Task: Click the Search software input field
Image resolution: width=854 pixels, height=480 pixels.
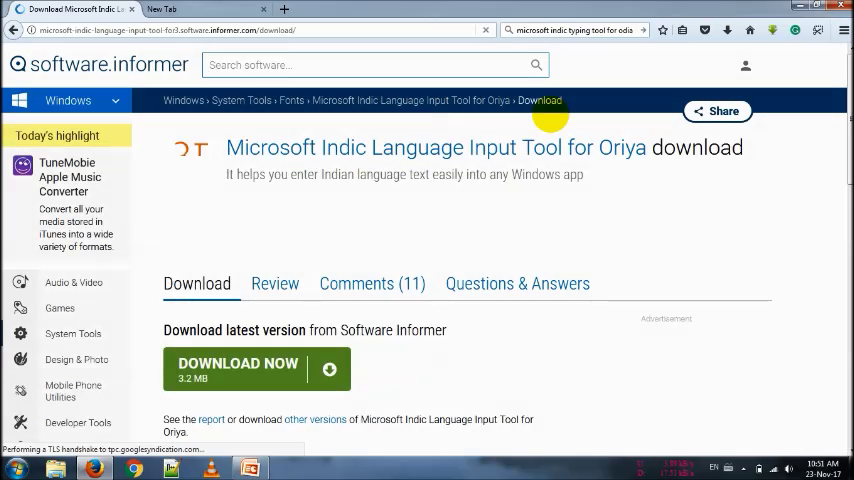Action: pos(365,65)
